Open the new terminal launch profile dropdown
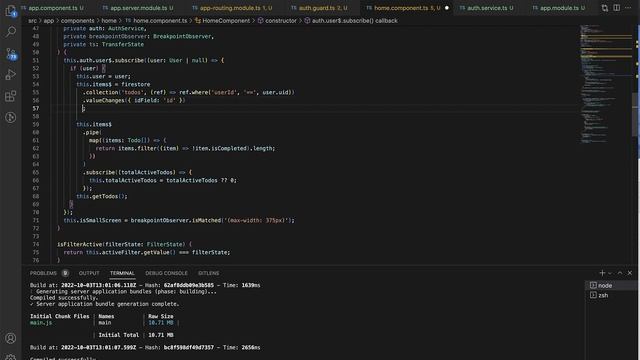 pyautogui.click(x=610, y=273)
